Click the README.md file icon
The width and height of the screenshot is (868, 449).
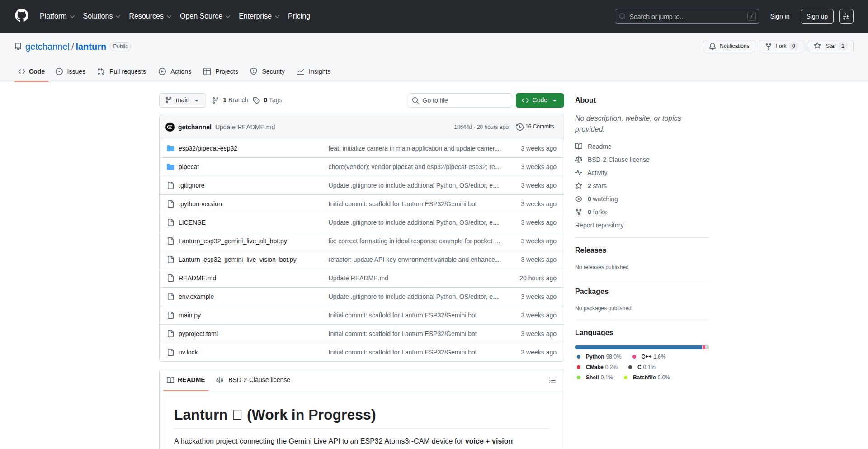click(x=170, y=278)
